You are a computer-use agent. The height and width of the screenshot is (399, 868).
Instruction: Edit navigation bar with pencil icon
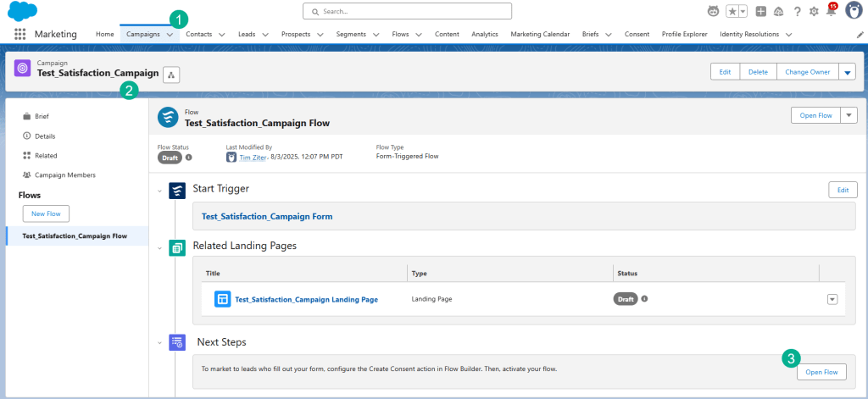(860, 34)
